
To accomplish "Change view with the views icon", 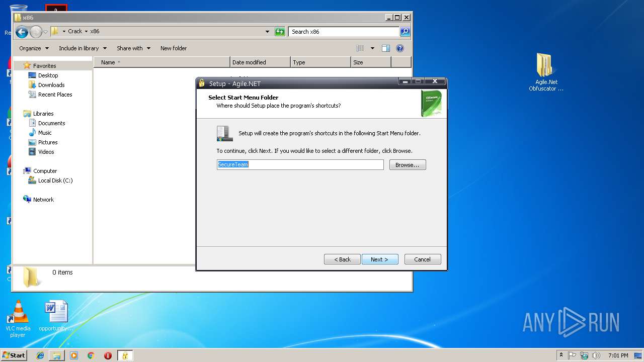I will (x=360, y=48).
